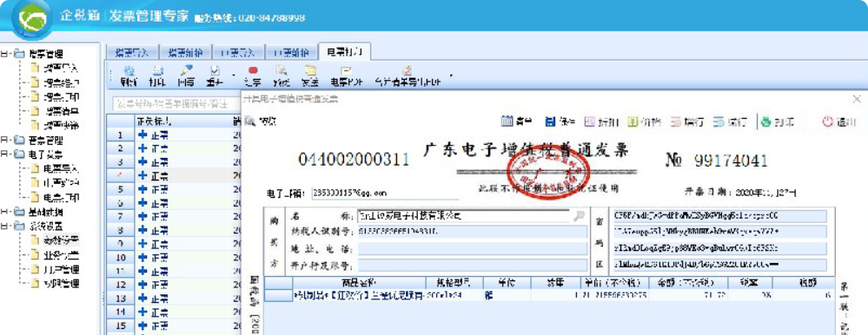Click the 税额 column header in item grid
The image size is (868, 335).
point(803,282)
